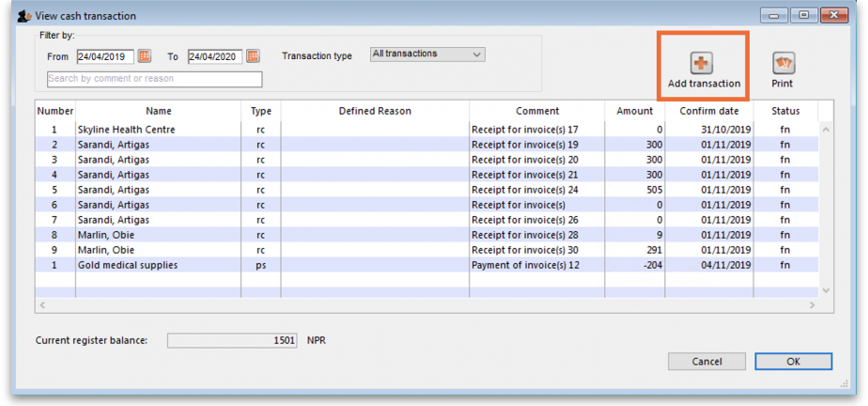Click the search by comment or reason box
The width and height of the screenshot is (868, 406).
154,79
